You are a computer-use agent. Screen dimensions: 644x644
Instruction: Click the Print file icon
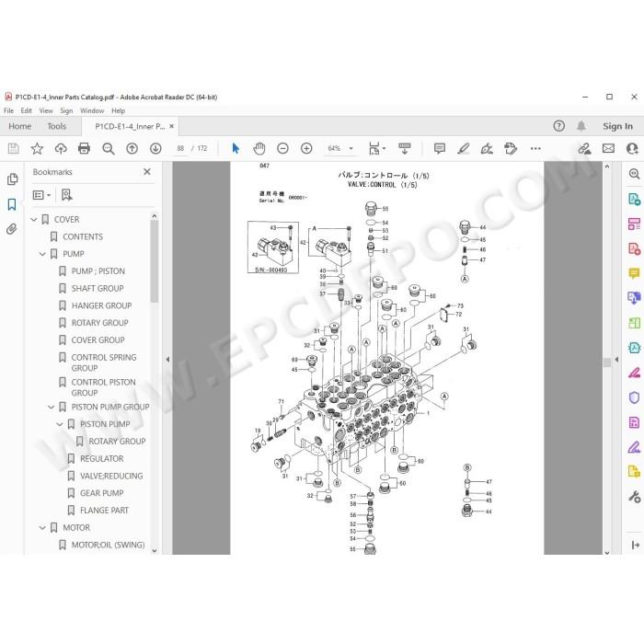pyautogui.click(x=84, y=148)
